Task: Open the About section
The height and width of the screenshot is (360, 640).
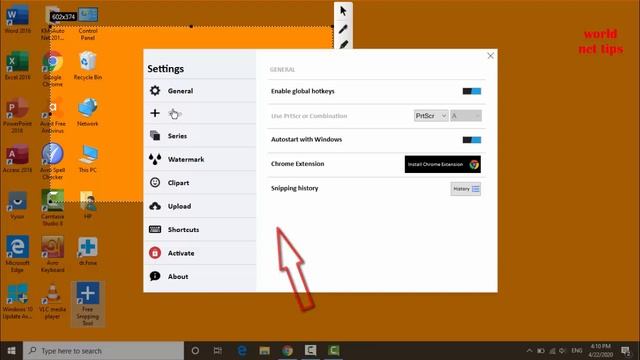Action: coord(200,276)
